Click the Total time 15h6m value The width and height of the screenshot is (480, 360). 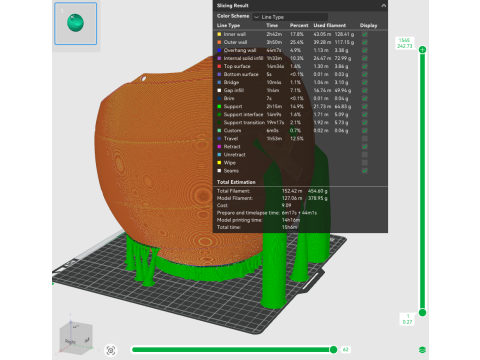[289, 227]
